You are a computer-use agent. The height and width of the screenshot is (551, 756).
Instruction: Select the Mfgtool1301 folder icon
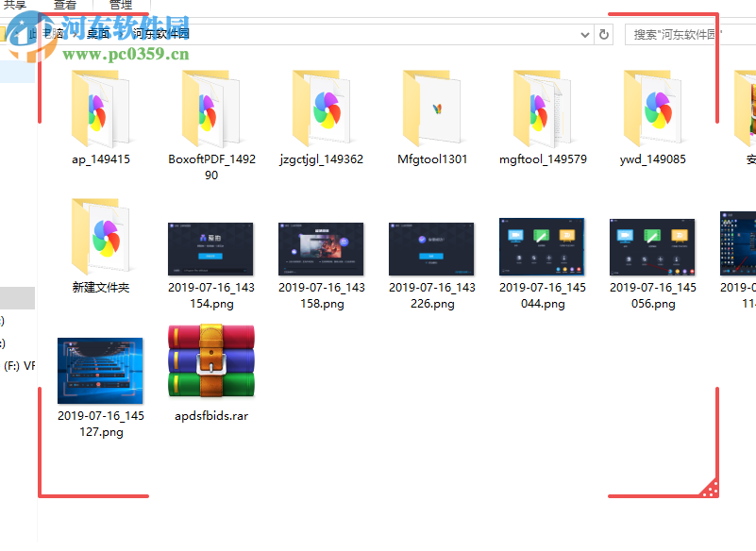point(432,109)
